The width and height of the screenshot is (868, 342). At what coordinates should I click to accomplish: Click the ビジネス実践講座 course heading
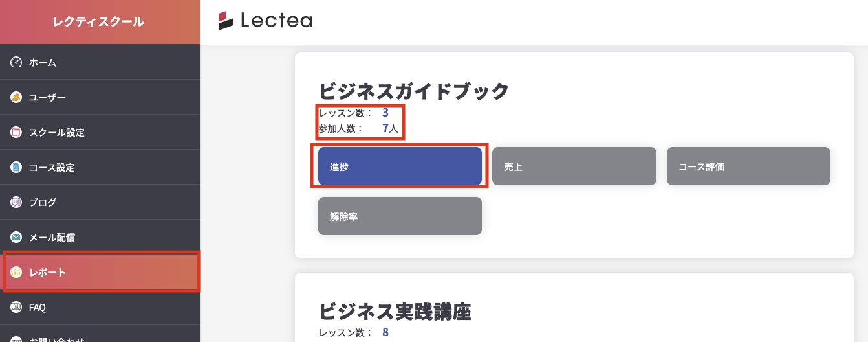coord(395,312)
